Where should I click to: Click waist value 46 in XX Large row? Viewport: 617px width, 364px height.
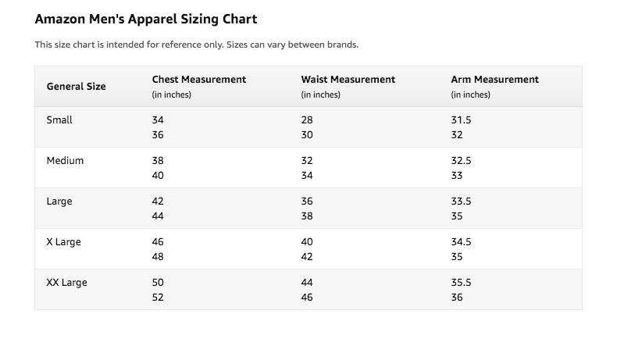307,297
